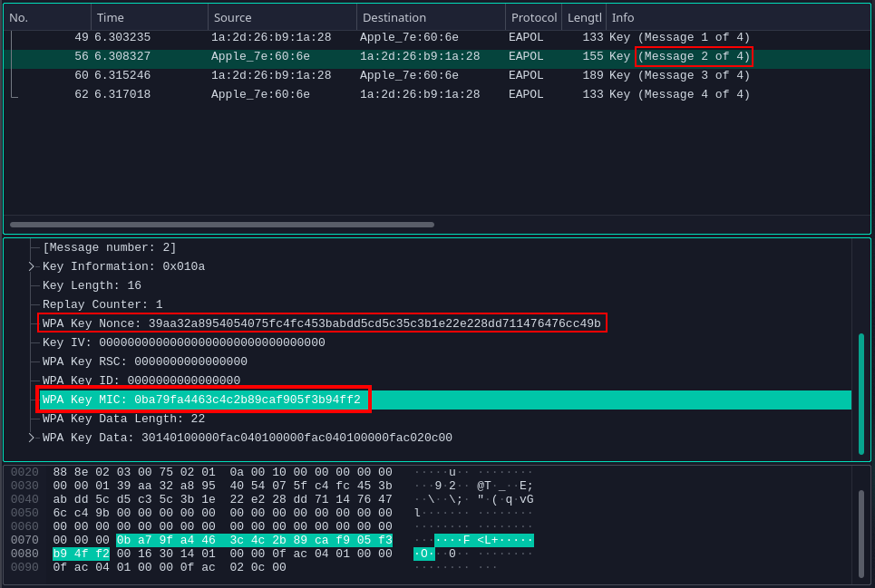Click the packet details vertical scrollbar
The width and height of the screenshot is (875, 588).
861,393
